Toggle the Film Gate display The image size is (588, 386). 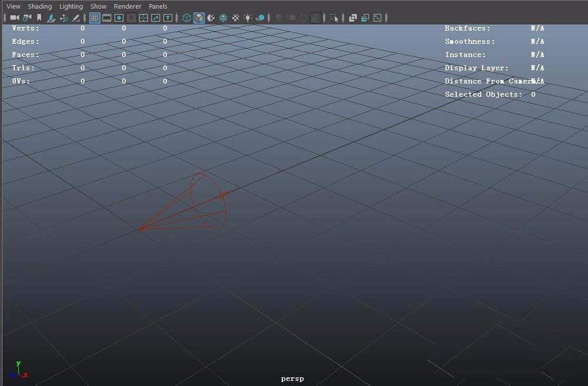pyautogui.click(x=107, y=18)
